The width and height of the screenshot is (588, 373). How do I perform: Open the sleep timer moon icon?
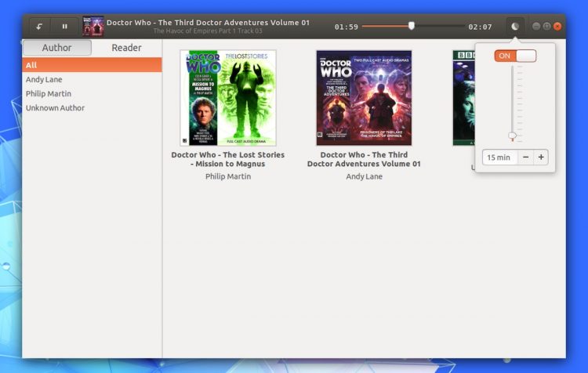tap(515, 26)
